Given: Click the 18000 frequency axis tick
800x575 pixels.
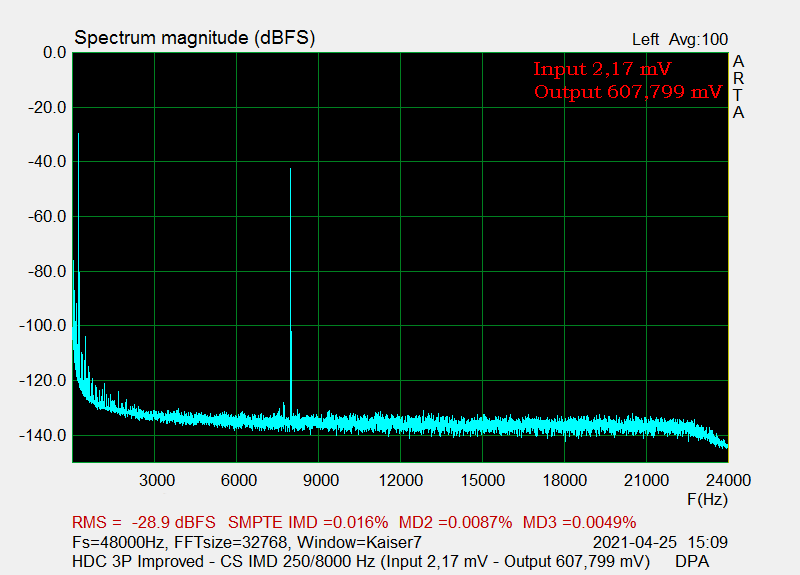Looking at the screenshot, I should (x=565, y=480).
